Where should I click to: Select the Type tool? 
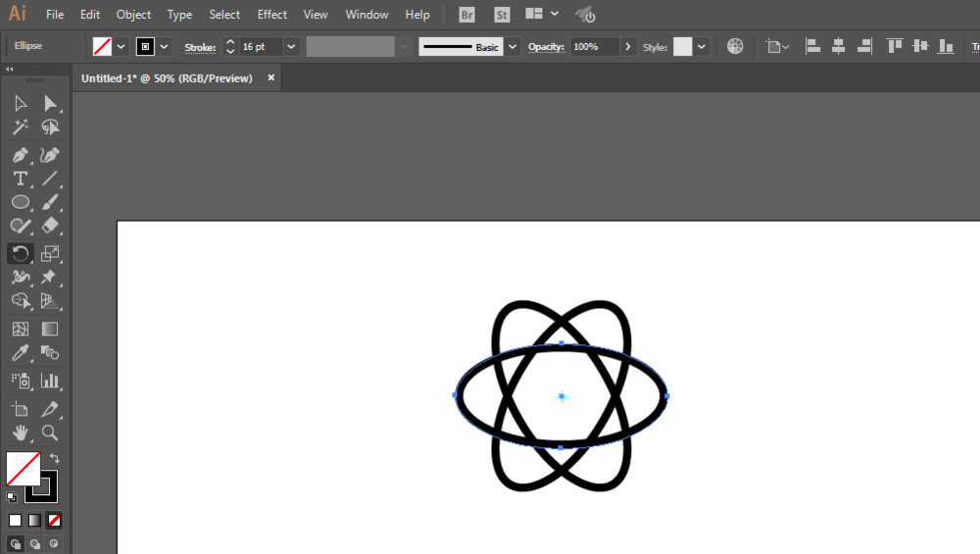(x=20, y=178)
